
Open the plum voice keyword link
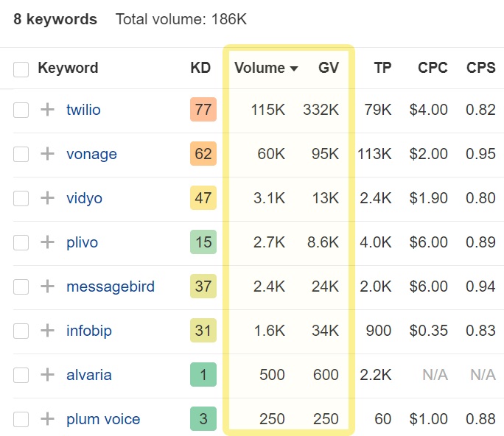pos(103,419)
